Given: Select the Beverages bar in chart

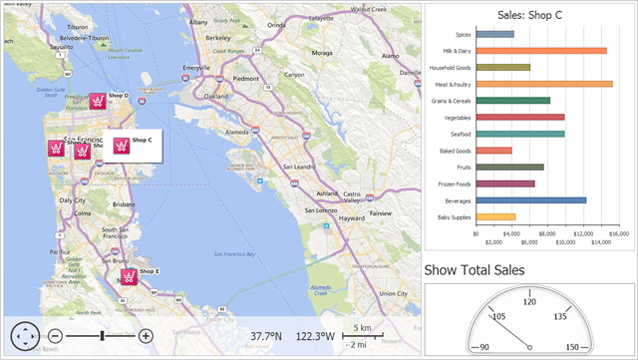Looking at the screenshot, I should point(531,201).
